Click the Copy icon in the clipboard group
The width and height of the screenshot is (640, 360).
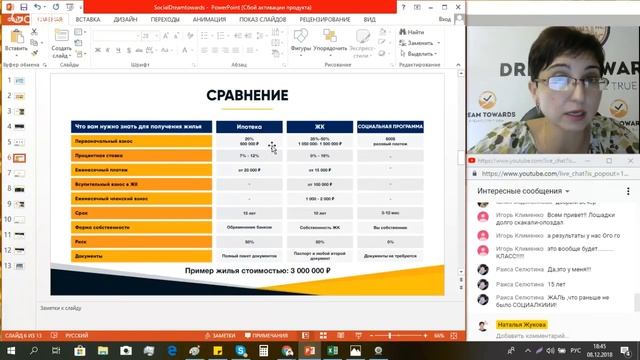click(34, 42)
